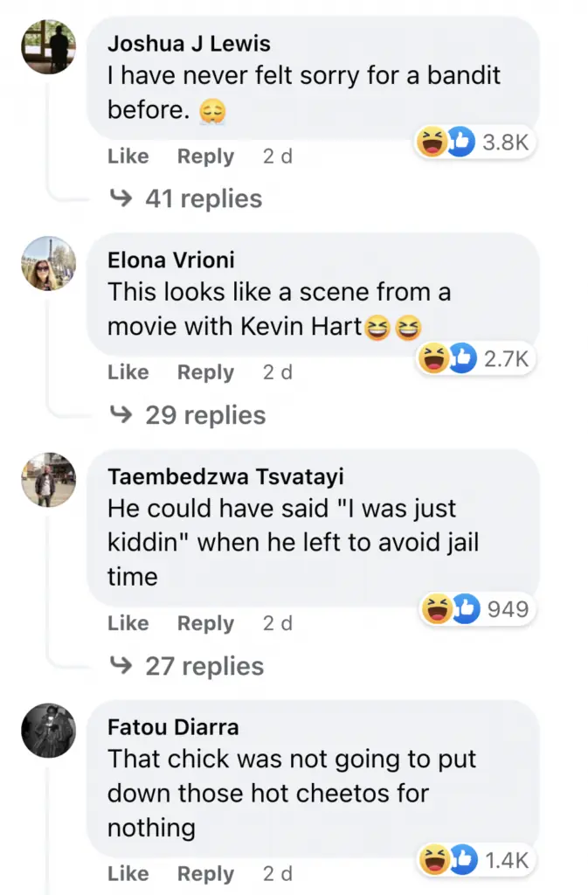The image size is (588, 895).
Task: Click the 2 d timestamp on Joshua's comment
Action: [277, 156]
